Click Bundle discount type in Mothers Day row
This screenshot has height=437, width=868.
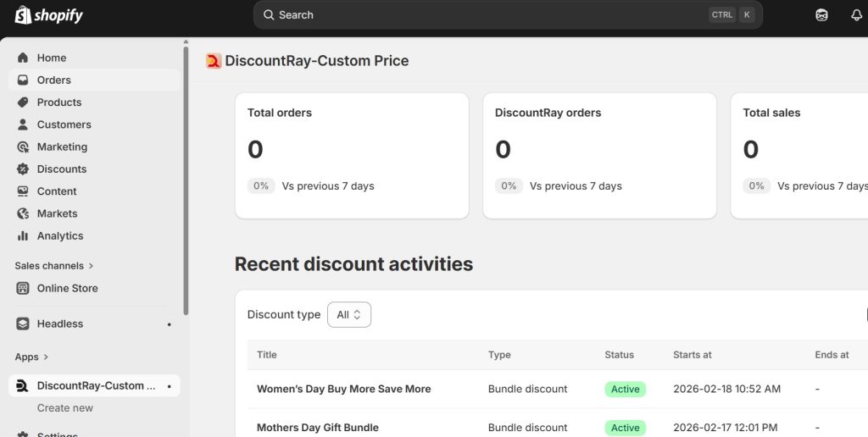click(527, 428)
